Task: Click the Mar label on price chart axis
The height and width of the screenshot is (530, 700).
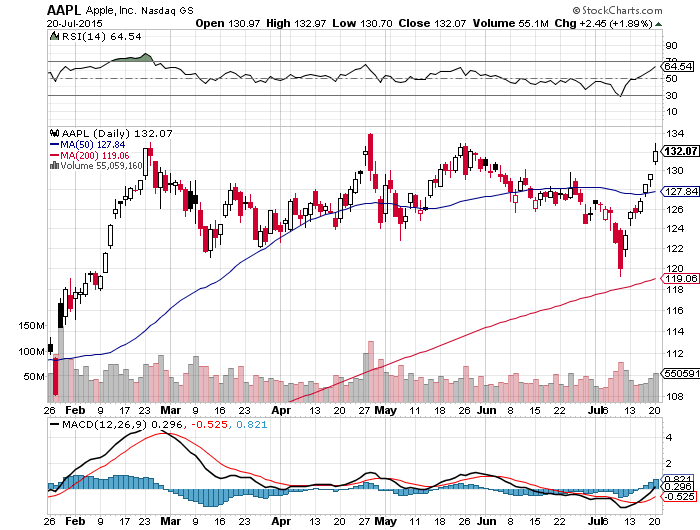Action: click(171, 410)
